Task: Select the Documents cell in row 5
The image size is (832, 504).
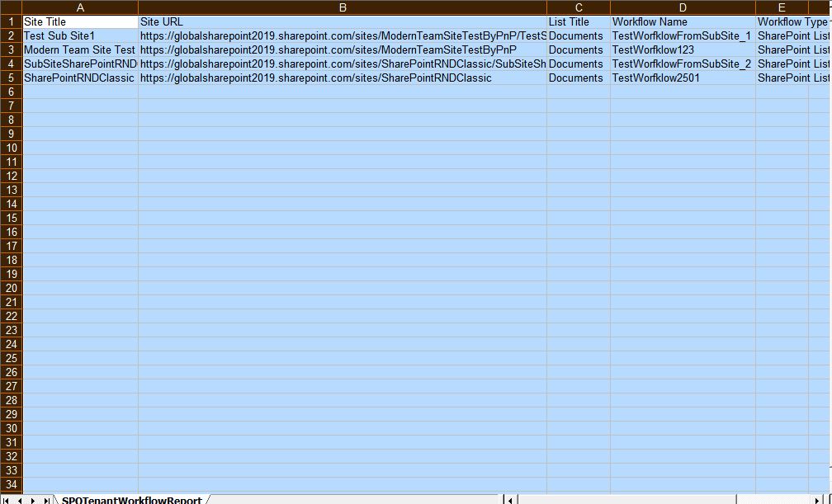Action: pyautogui.click(x=578, y=78)
